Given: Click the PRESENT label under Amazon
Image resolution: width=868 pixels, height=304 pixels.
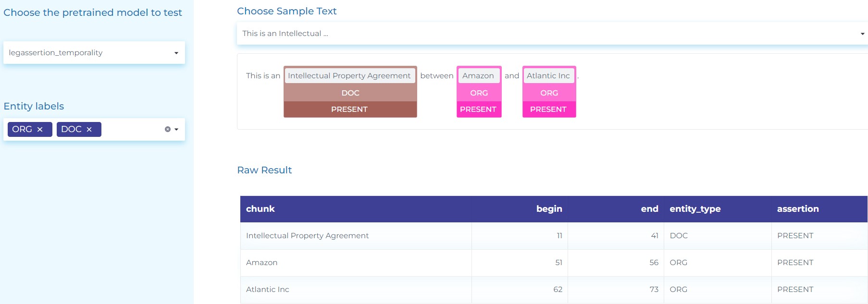Looking at the screenshot, I should click(478, 109).
